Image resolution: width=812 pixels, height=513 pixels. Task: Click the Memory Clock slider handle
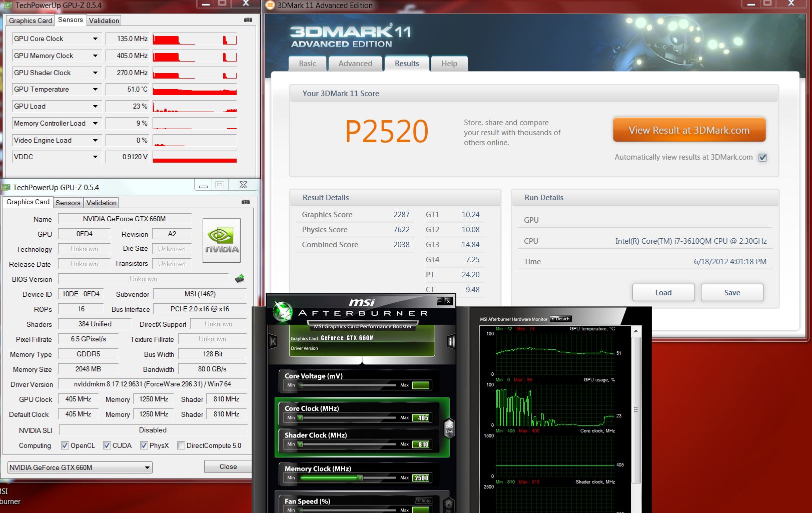[360, 478]
